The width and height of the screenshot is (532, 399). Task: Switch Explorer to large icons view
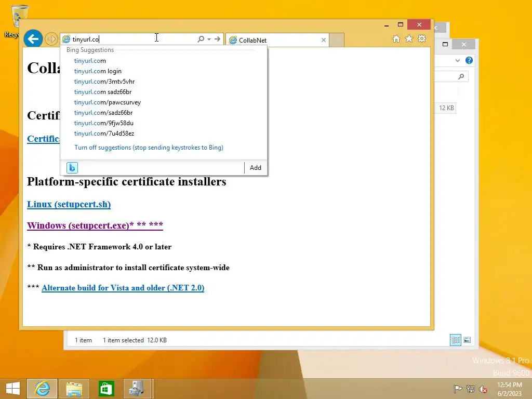coord(467,340)
